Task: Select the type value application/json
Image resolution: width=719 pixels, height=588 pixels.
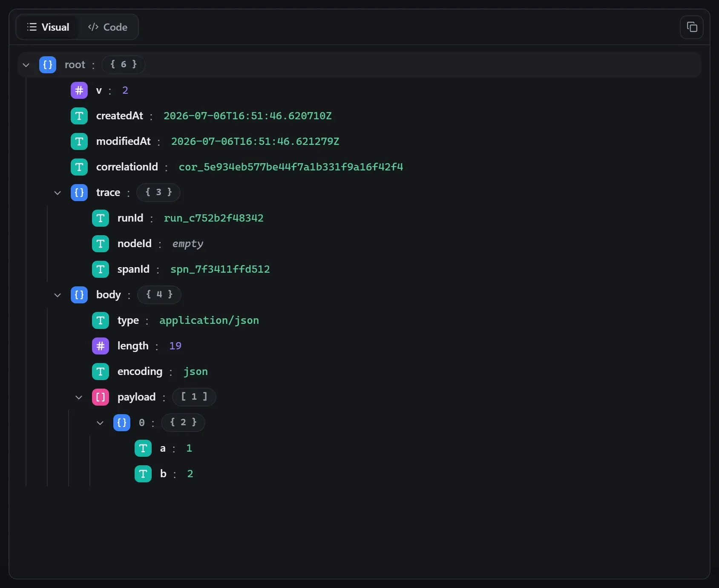Action: click(209, 320)
